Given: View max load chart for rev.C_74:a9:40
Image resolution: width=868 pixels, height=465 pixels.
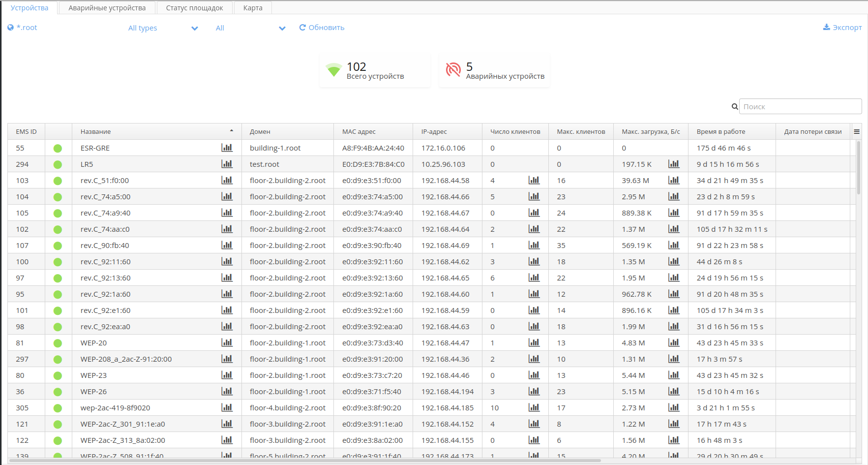Looking at the screenshot, I should (674, 213).
